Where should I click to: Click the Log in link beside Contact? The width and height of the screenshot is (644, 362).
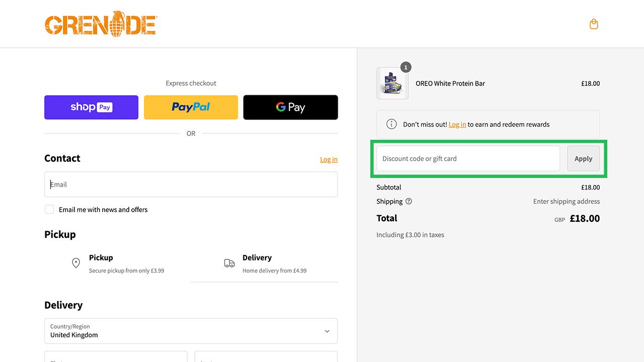329,159
